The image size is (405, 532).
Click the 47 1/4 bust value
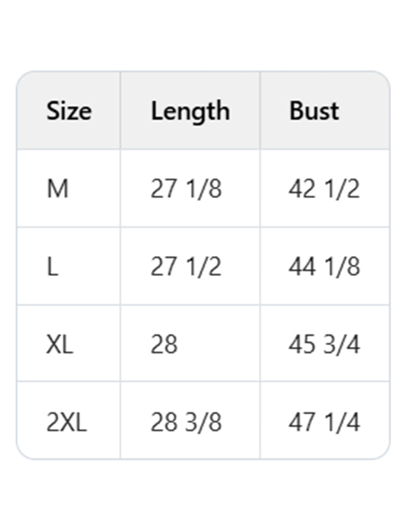[x=324, y=422]
